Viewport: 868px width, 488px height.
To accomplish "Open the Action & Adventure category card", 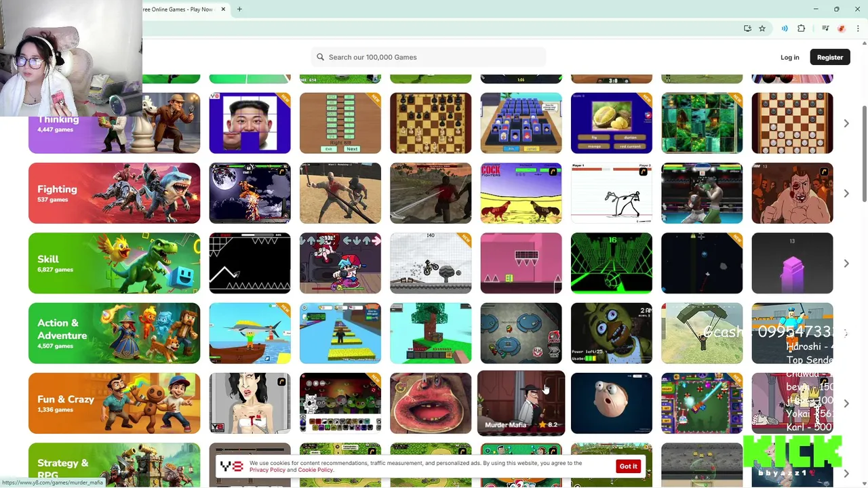I will click(114, 333).
